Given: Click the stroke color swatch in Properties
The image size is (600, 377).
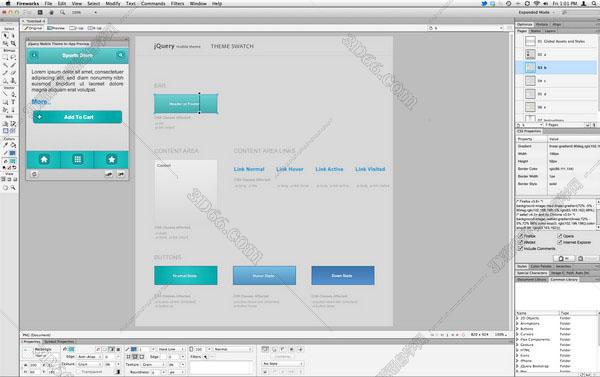Looking at the screenshot, I should [134, 349].
